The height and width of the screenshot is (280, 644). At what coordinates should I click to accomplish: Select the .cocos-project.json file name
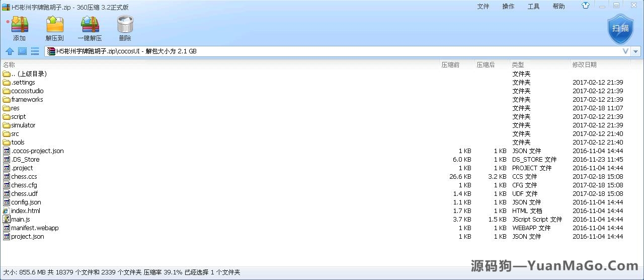click(x=37, y=151)
